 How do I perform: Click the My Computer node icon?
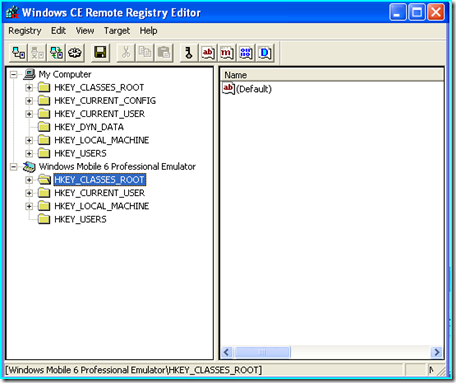coord(29,74)
